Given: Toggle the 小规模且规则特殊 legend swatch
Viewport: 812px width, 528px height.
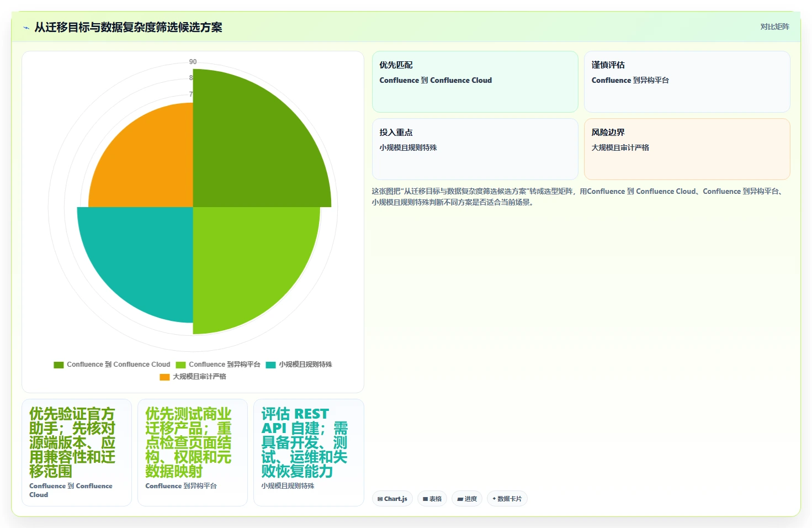Looking at the screenshot, I should click(x=270, y=365).
